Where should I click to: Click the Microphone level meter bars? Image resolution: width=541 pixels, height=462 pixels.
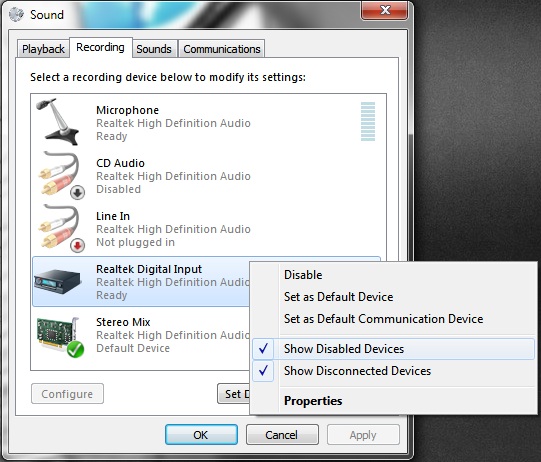pyautogui.click(x=368, y=121)
